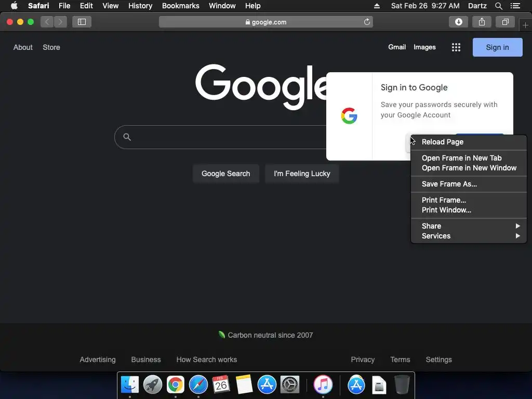Open the Bookmarks menu
Viewport: 532px width, 399px height.
[x=180, y=6]
